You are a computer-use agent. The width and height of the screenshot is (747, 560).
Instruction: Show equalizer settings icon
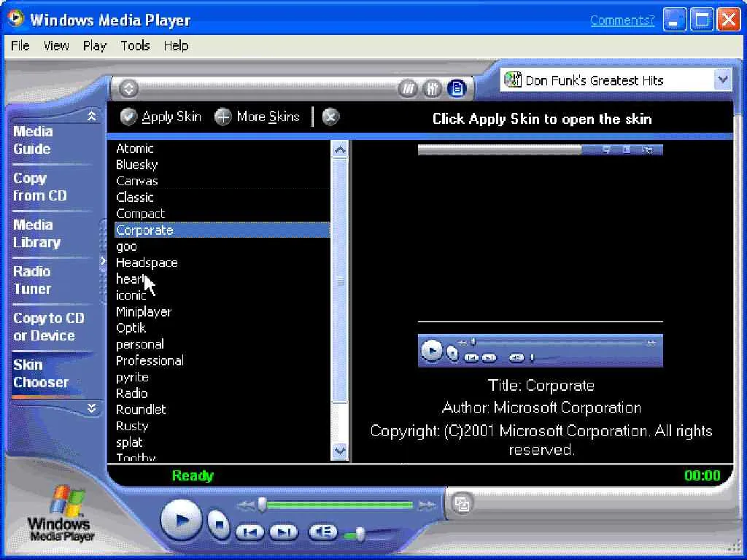(x=432, y=88)
